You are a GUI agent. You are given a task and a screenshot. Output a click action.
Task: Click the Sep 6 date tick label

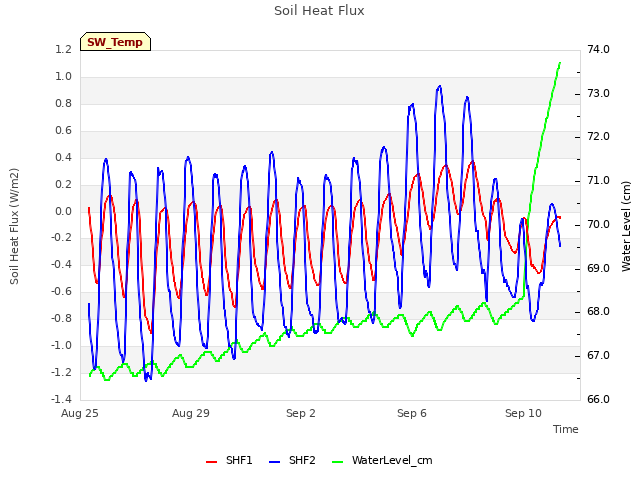[412, 413]
